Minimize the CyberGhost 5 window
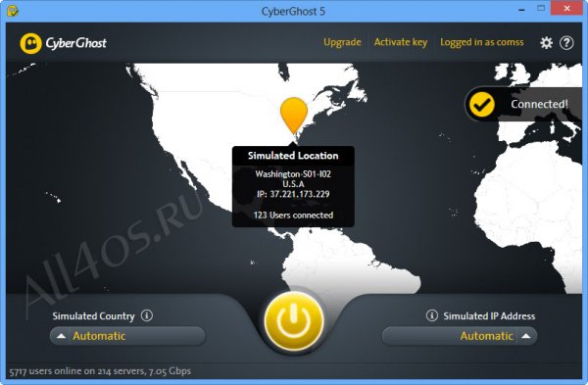 tap(521, 10)
